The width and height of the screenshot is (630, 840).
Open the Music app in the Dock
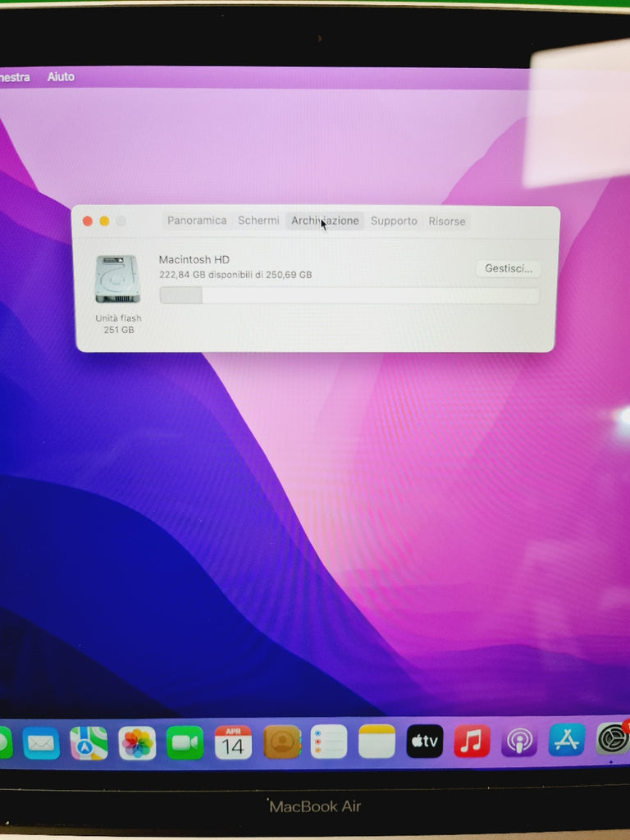(472, 741)
